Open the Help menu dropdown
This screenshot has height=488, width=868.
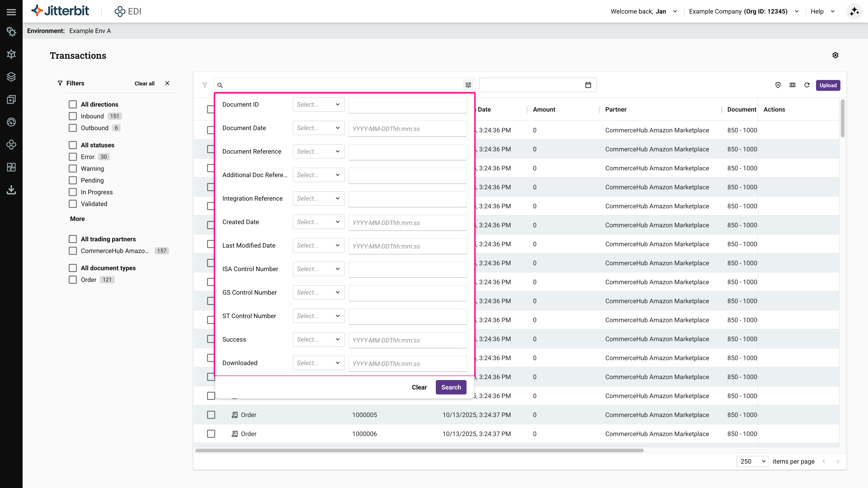822,11
